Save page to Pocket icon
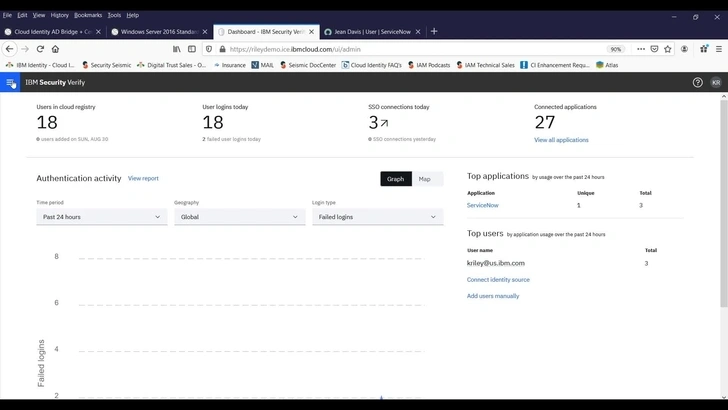The image size is (728, 410). 653,48
